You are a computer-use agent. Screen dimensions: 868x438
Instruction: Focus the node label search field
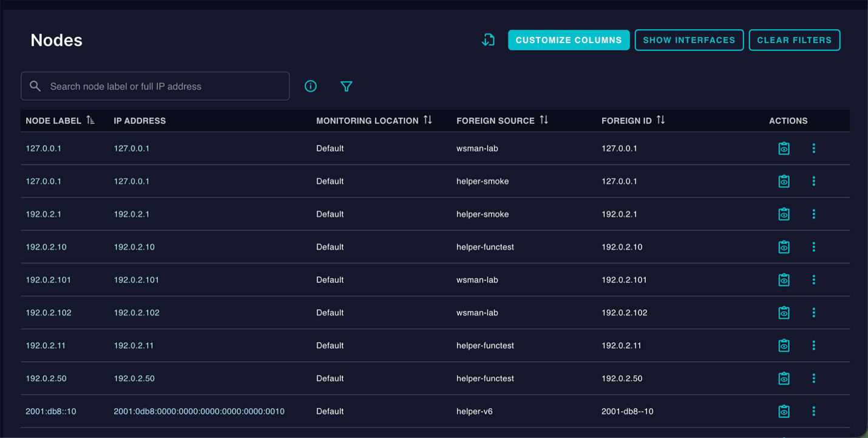(x=155, y=86)
